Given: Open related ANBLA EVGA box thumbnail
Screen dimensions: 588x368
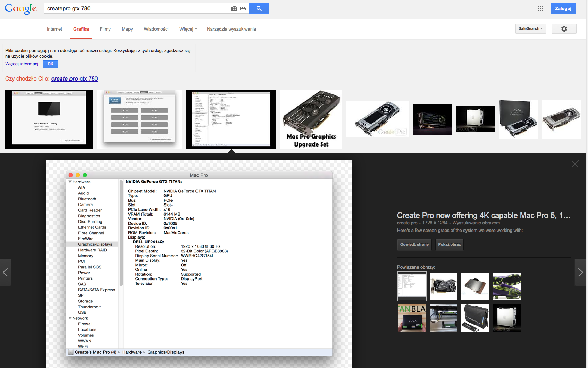Looking at the screenshot, I should coord(412,318).
